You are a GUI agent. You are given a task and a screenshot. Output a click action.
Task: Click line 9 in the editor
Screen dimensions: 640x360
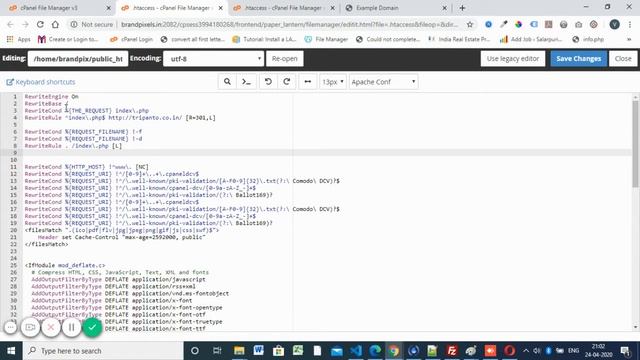[327, 153]
